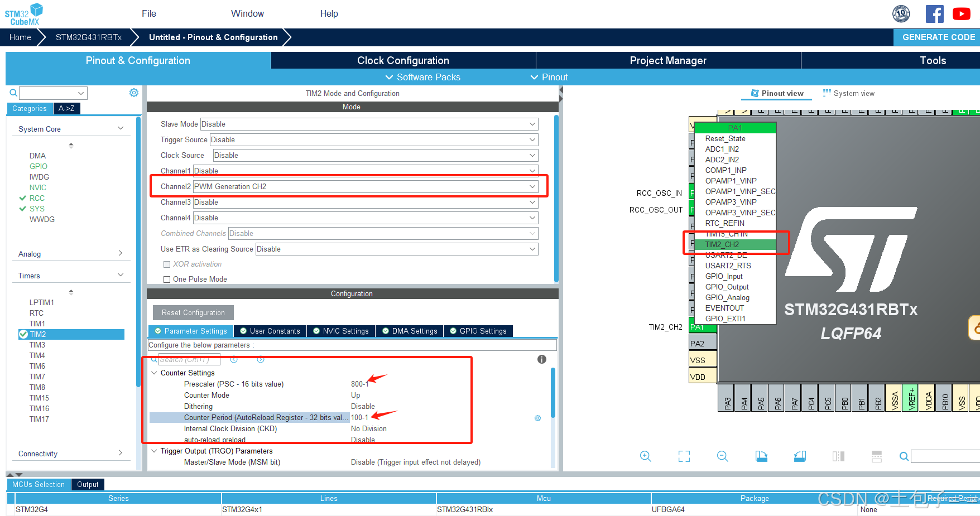Open the Channel2 PWM Generation CH2 dropdown
The image size is (980, 516).
coord(366,186)
